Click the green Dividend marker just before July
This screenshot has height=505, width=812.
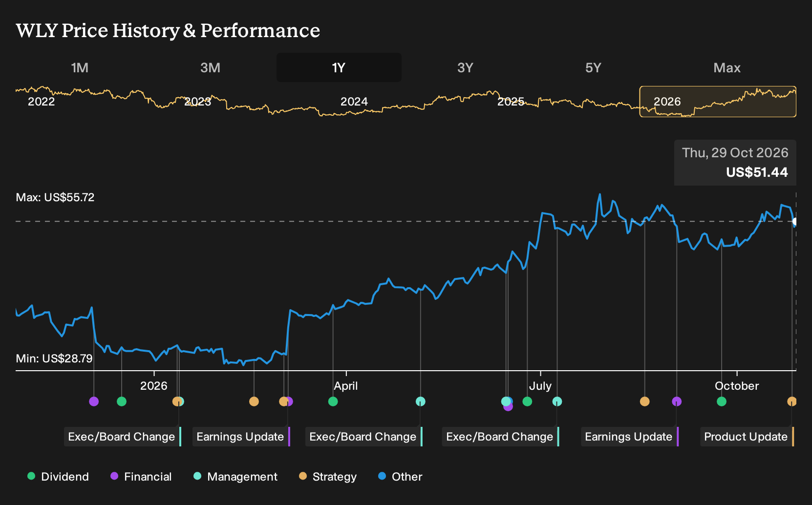527,401
